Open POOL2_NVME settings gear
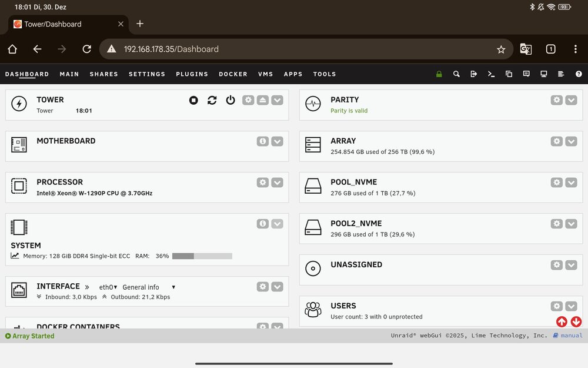 click(557, 224)
